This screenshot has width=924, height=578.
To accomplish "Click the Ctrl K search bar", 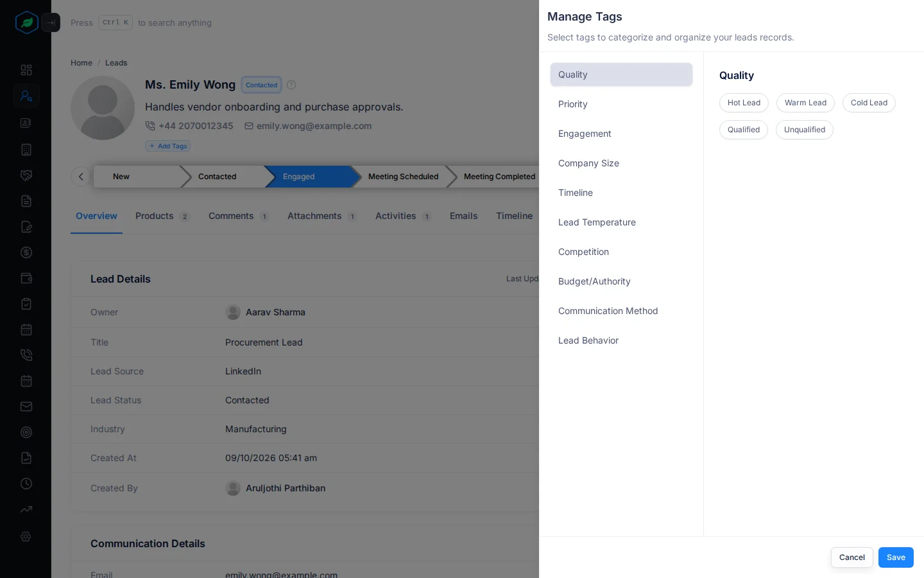I will click(141, 22).
